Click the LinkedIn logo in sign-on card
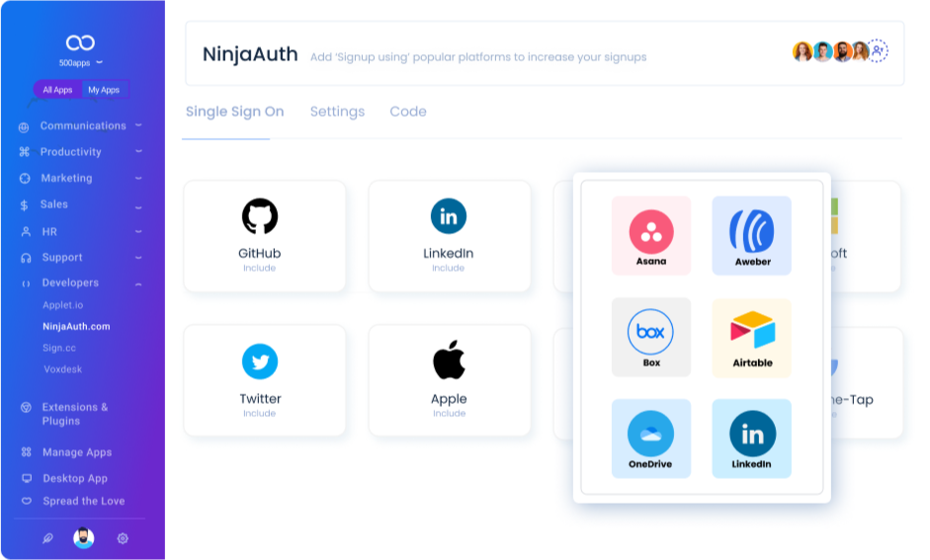The height and width of the screenshot is (560, 930). [449, 216]
